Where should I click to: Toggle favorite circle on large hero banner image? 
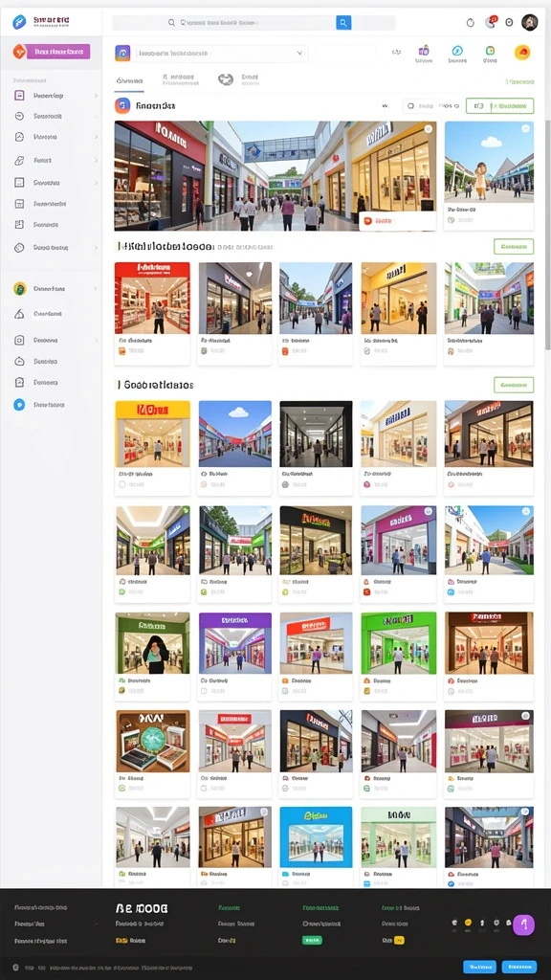[428, 129]
